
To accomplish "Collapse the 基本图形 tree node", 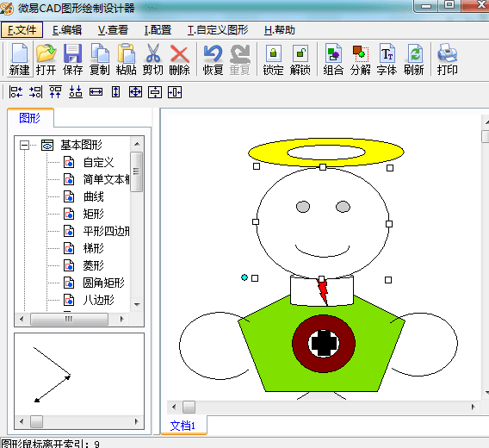I will [24, 145].
